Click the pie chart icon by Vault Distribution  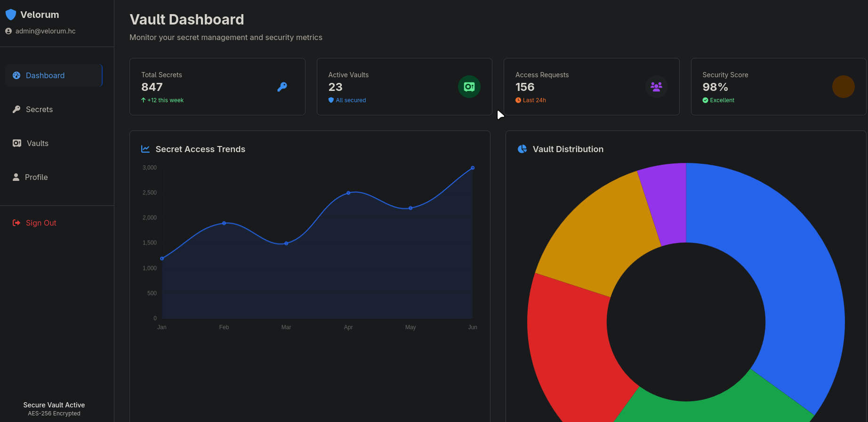click(522, 149)
